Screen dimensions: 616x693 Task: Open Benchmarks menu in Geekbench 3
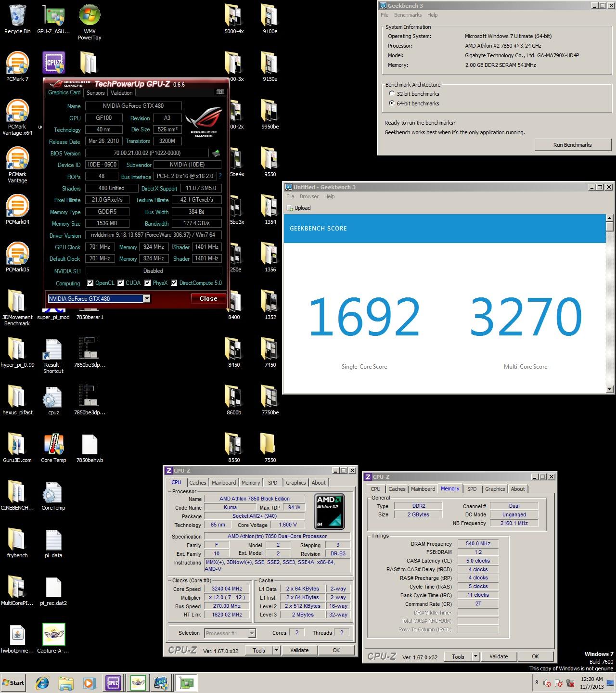(408, 15)
